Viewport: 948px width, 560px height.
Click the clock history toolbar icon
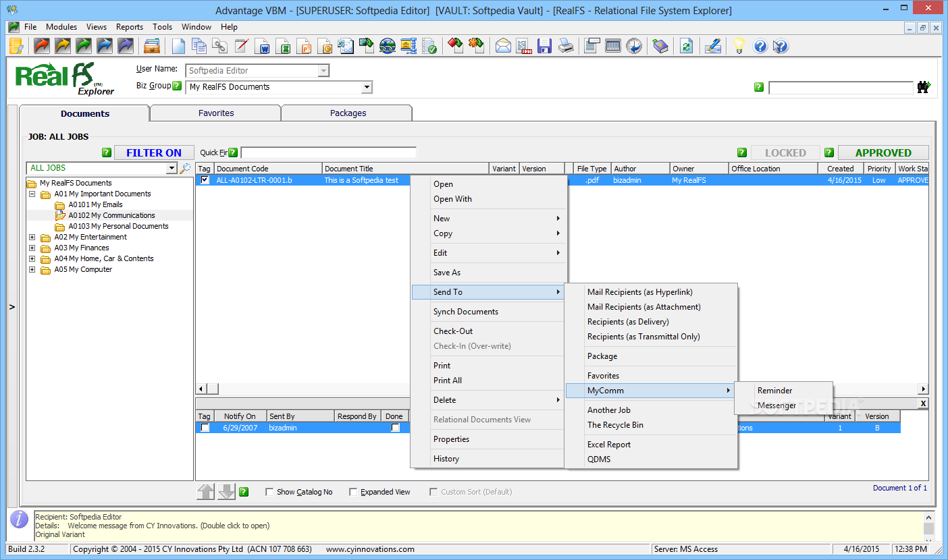(x=634, y=46)
